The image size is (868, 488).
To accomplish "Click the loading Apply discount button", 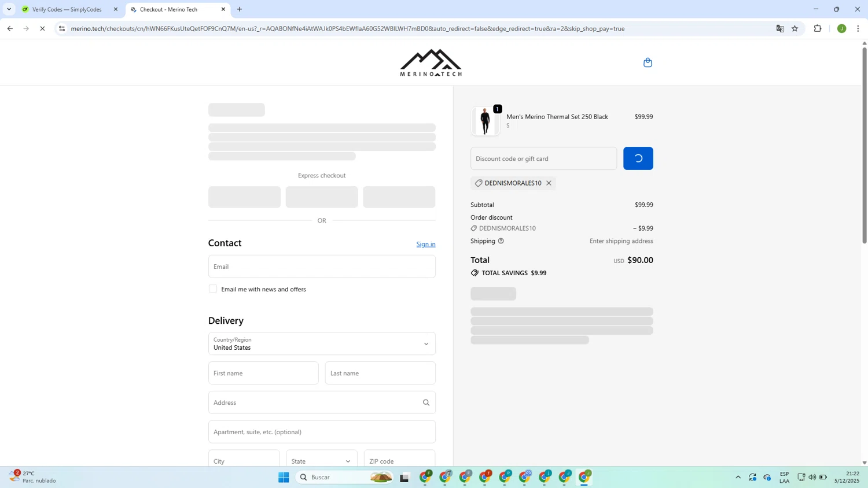I will [638, 158].
